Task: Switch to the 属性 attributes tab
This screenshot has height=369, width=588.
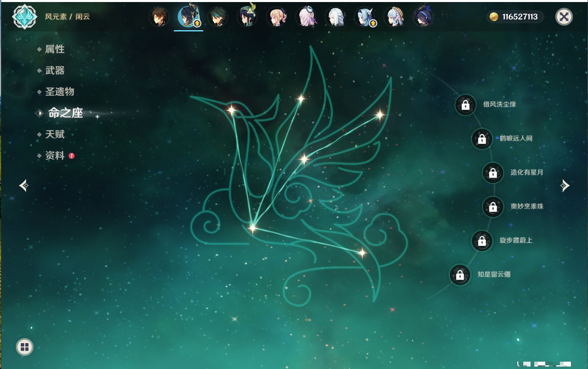Action: click(x=55, y=49)
